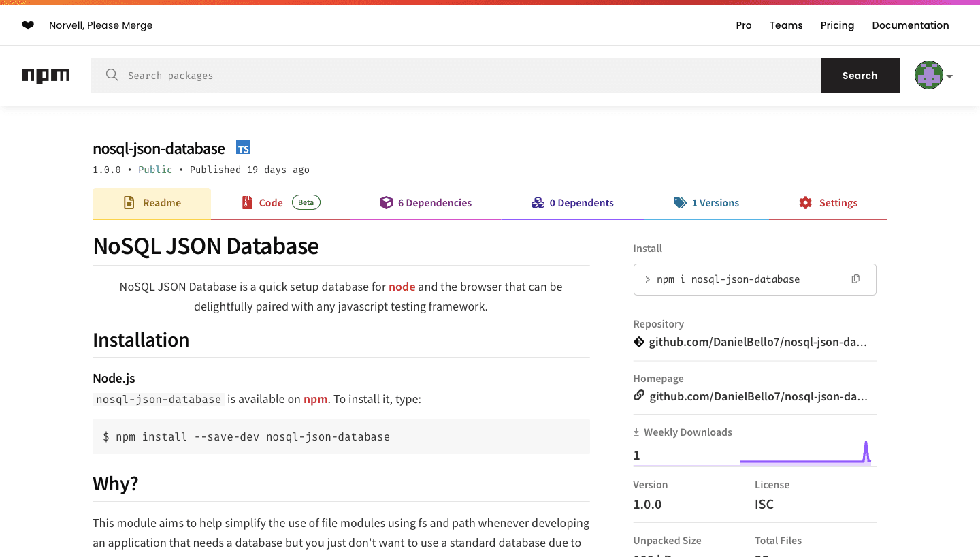Go to the Pricing page
The height and width of the screenshot is (557, 980).
point(837,25)
